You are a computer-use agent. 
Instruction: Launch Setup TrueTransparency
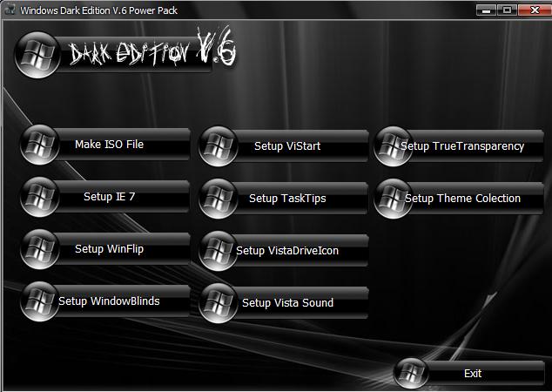(x=459, y=146)
